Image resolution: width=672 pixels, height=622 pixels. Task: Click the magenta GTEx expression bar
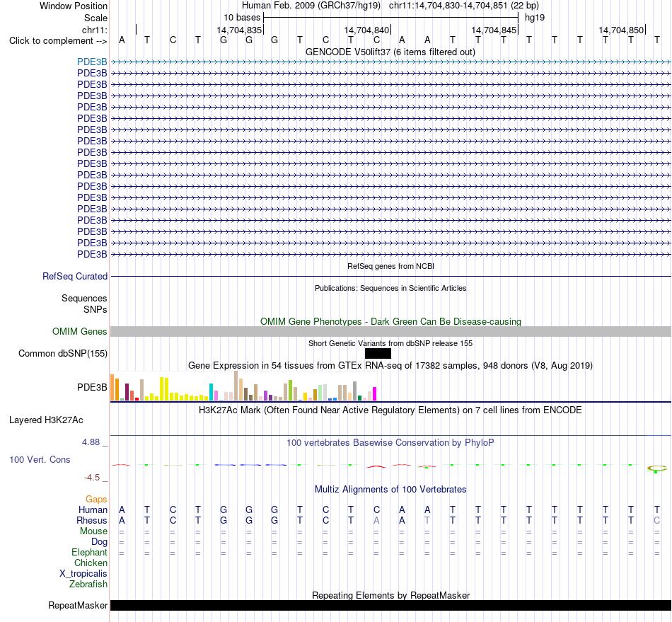point(375,393)
